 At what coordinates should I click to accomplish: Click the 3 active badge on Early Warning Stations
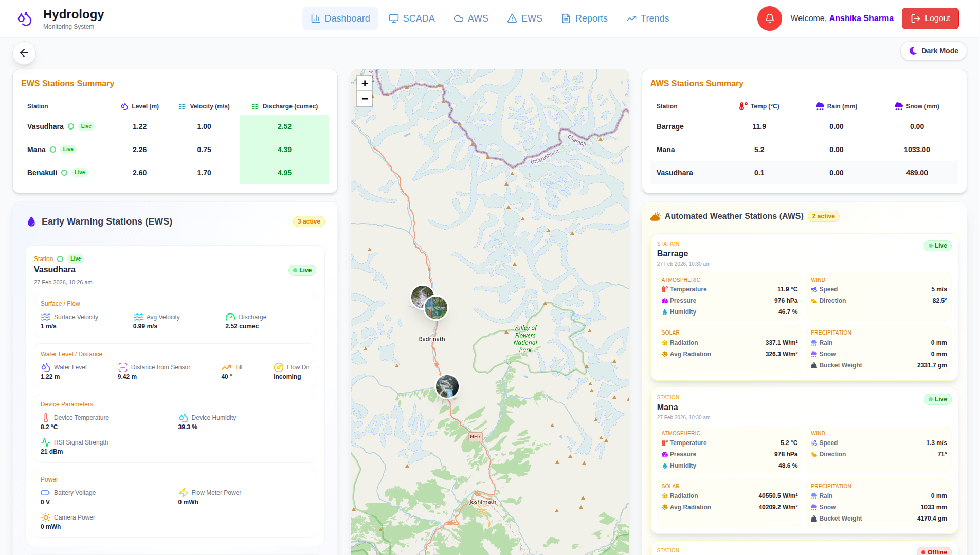[x=308, y=221]
